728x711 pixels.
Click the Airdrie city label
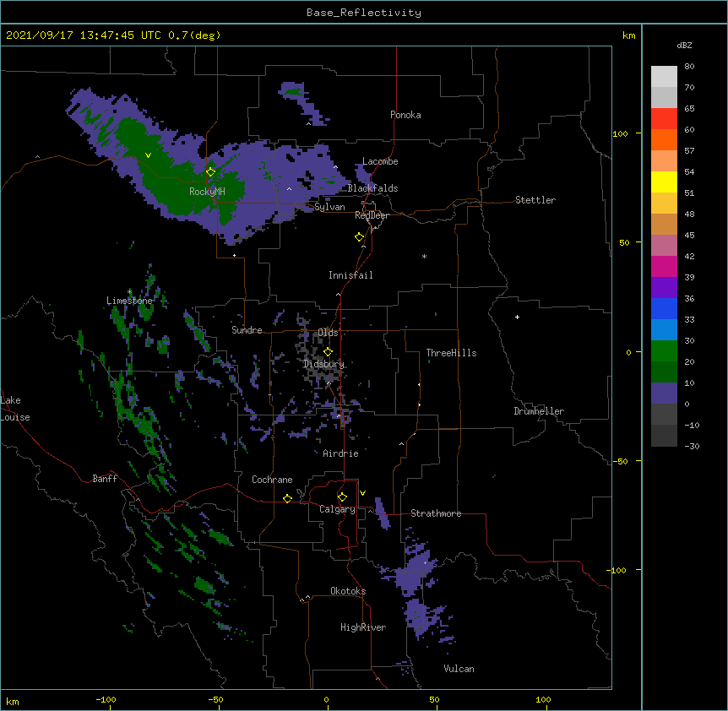(x=341, y=453)
